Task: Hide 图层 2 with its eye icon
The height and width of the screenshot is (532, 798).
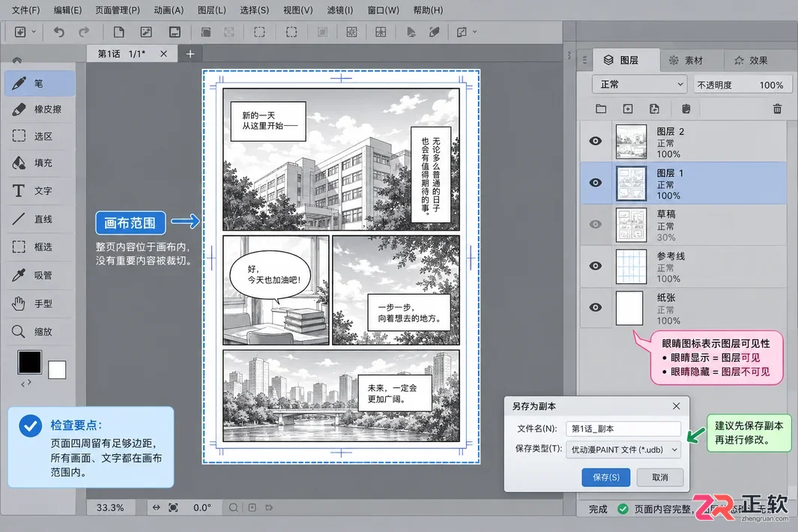Action: click(x=596, y=141)
